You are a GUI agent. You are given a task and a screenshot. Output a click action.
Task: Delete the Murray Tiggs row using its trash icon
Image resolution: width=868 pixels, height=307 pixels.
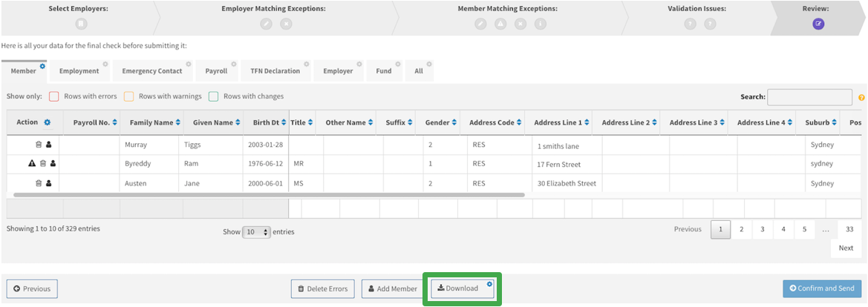38,145
